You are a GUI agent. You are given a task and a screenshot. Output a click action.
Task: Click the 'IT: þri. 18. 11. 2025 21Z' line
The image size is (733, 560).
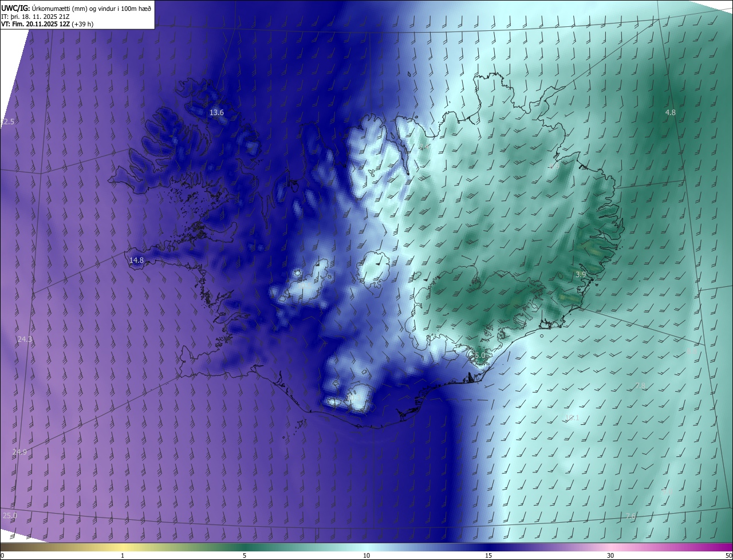[35, 16]
